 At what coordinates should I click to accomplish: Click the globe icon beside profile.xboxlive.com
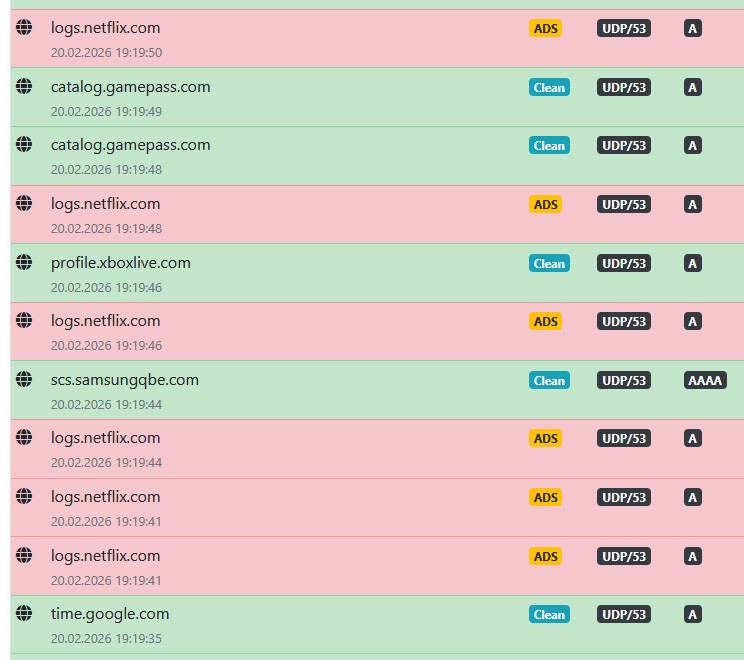pyautogui.click(x=24, y=262)
